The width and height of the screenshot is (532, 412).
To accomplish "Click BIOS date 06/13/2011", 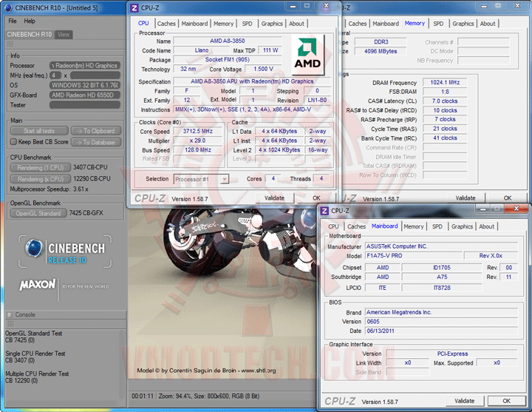I will click(x=442, y=331).
